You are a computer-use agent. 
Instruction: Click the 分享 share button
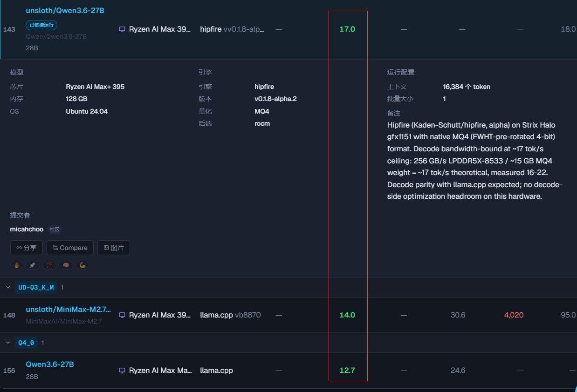click(27, 248)
